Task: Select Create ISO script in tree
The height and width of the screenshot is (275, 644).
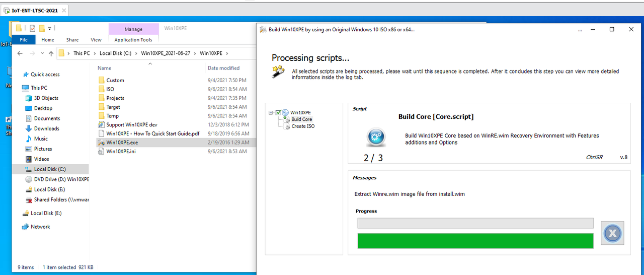Action: tap(302, 126)
